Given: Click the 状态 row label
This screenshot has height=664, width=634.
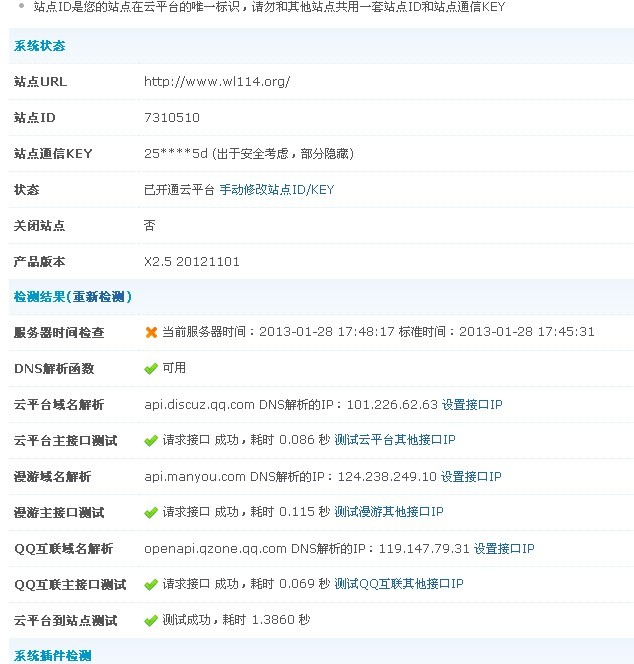Looking at the screenshot, I should tap(27, 190).
